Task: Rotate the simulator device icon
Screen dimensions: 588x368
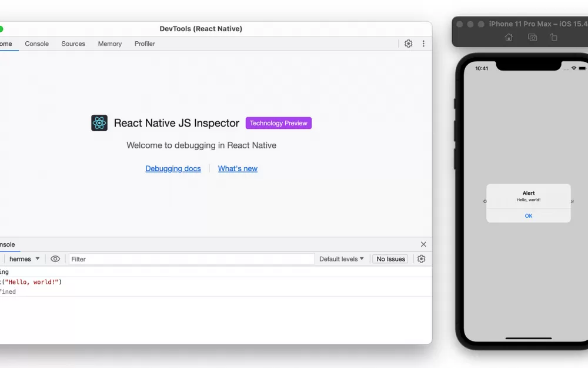Action: (x=554, y=37)
